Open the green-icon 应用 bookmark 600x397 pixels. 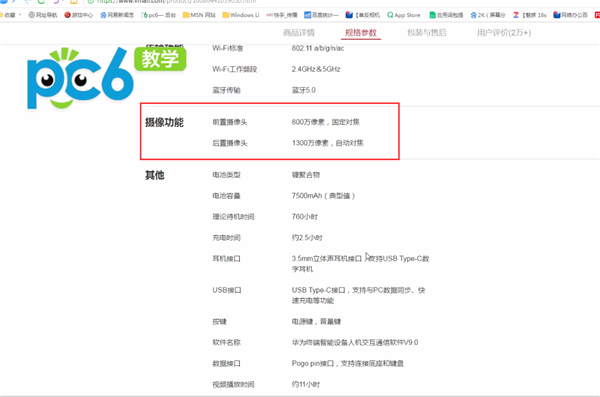tap(446, 15)
